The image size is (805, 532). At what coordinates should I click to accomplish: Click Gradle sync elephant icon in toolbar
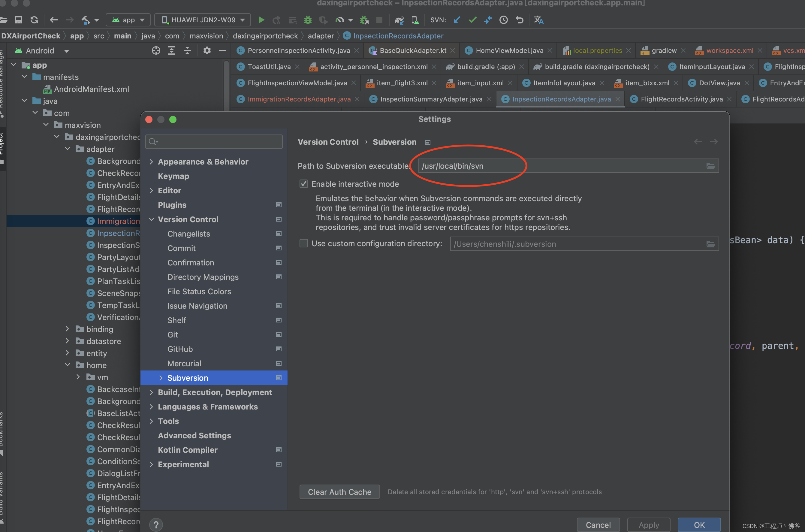tap(399, 20)
